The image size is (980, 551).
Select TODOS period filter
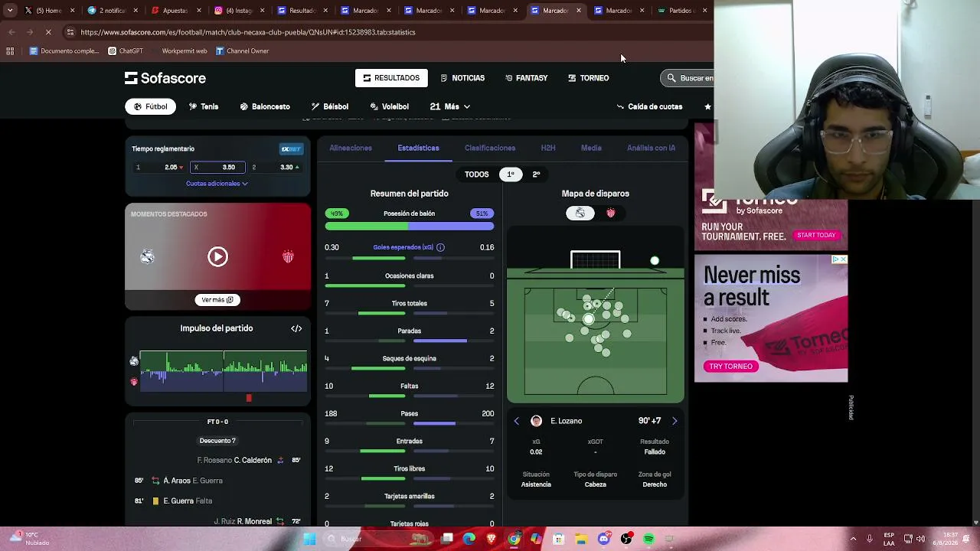tap(476, 174)
